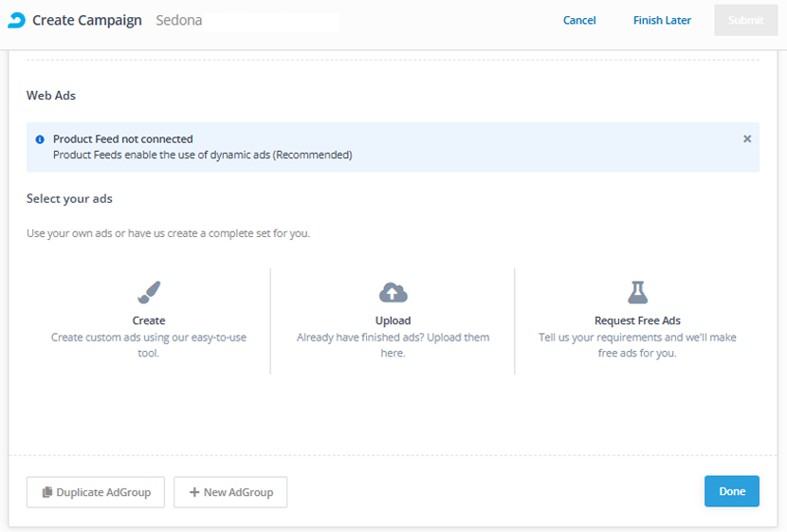Cancel the campaign creation
The height and width of the screenshot is (532, 787).
pos(579,21)
